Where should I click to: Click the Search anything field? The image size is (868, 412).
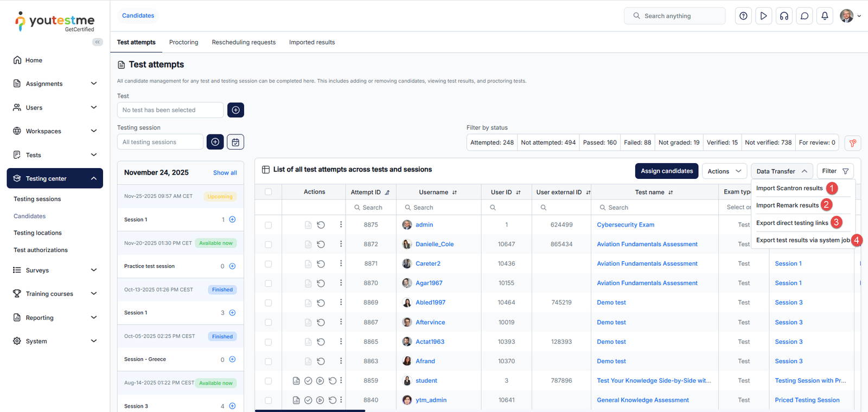674,16
